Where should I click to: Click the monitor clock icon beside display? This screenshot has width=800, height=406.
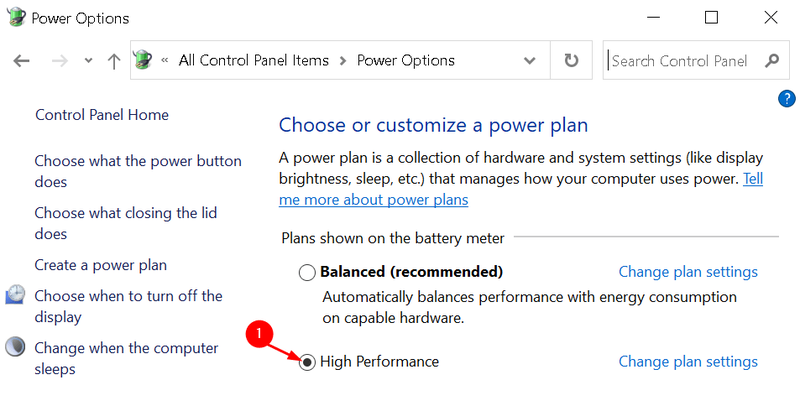[15, 295]
